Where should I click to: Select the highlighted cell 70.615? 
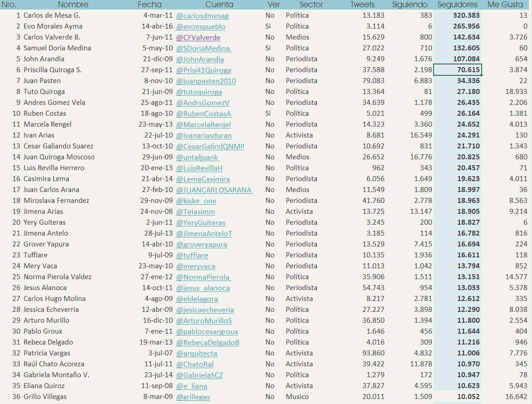coord(457,69)
